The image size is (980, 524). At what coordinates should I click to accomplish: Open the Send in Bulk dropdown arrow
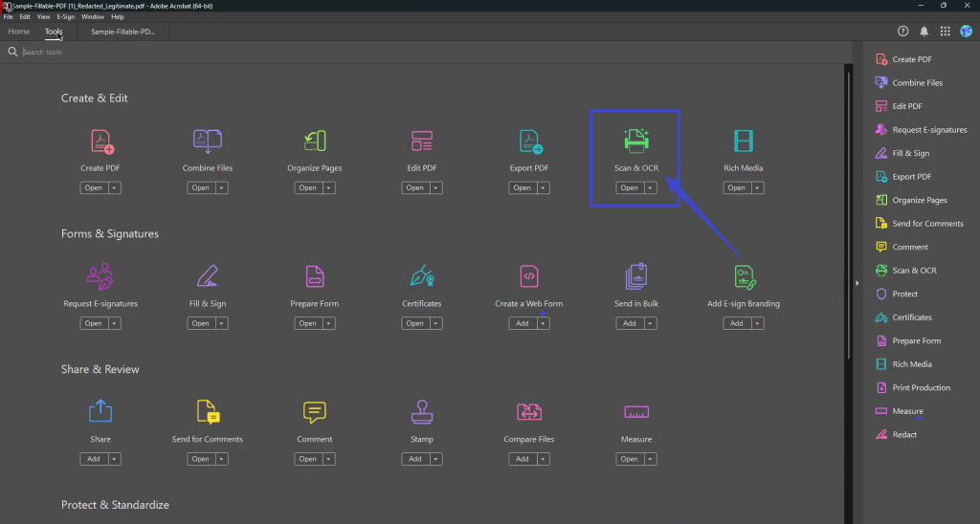point(650,323)
